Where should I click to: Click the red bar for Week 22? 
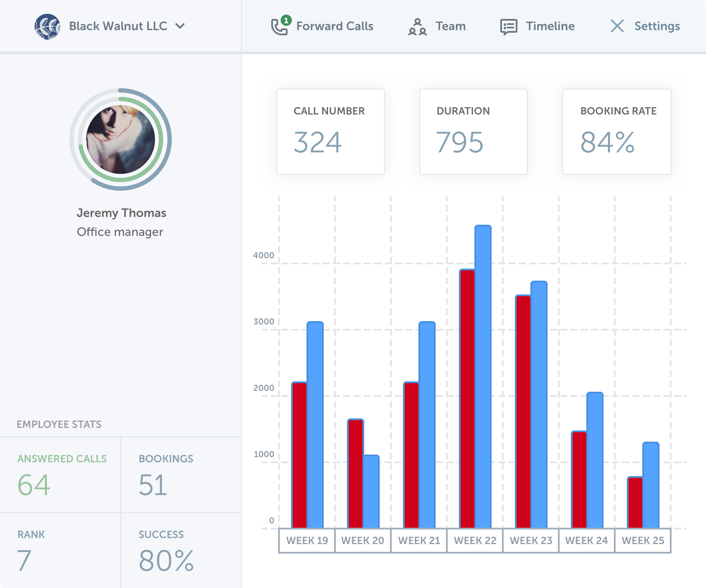pos(467,399)
